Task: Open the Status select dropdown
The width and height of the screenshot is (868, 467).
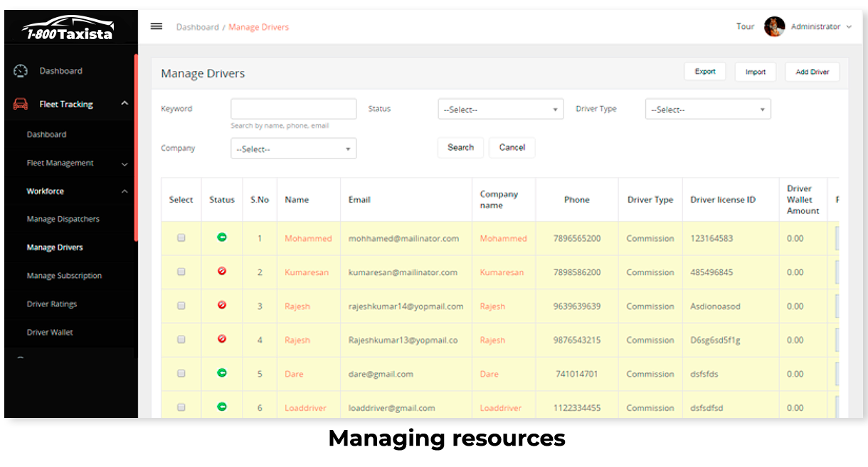Action: [x=501, y=109]
